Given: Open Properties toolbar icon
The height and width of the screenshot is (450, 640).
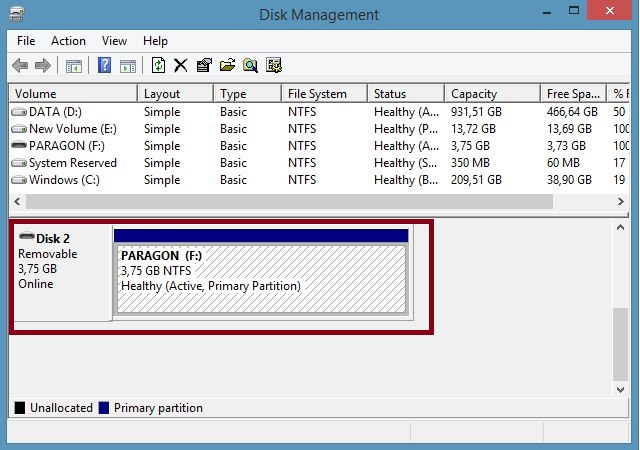Looking at the screenshot, I should click(204, 65).
